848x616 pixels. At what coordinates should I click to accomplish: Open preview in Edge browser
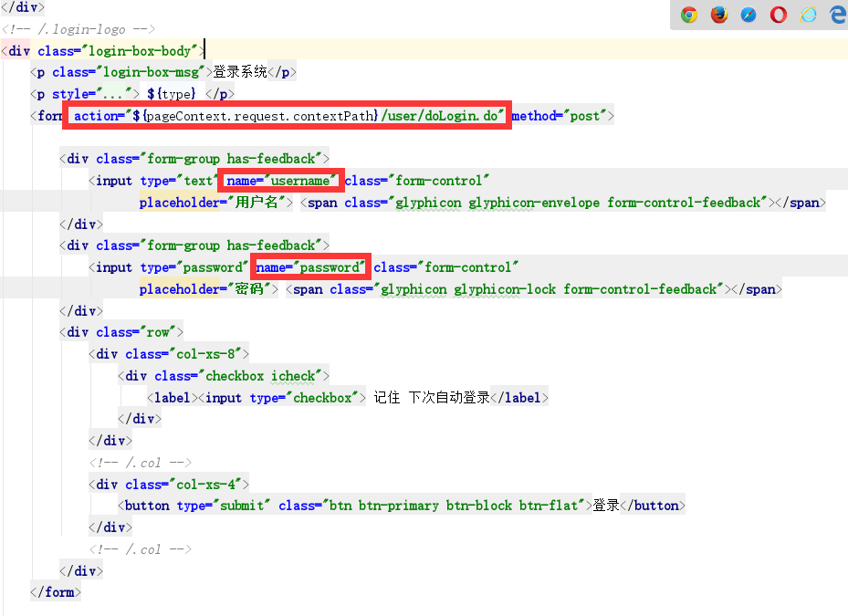point(838,15)
